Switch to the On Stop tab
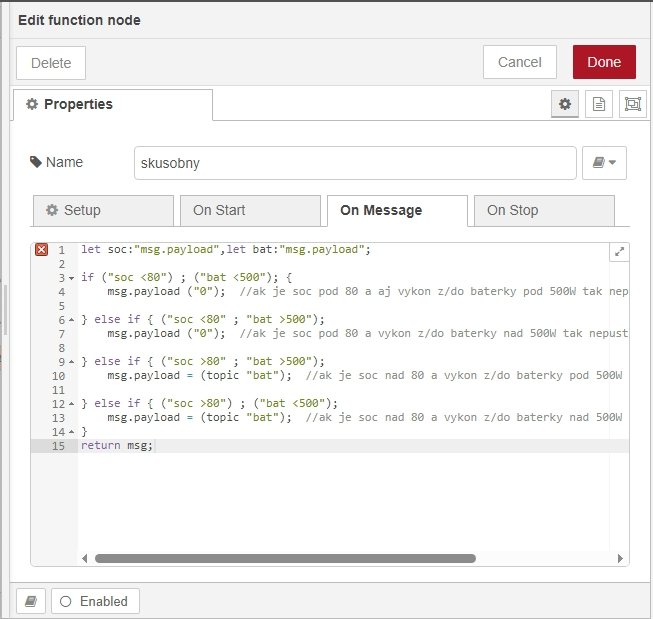Screen dimensions: 653x619 pos(543,210)
